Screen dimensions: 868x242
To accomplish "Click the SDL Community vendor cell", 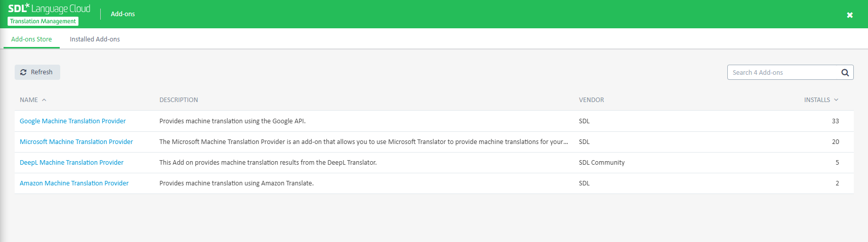I will [x=602, y=163].
